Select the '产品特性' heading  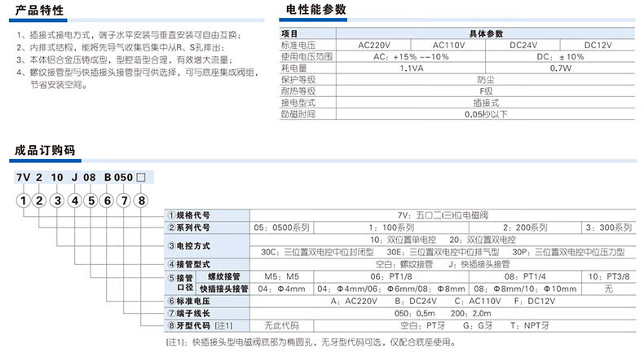pyautogui.click(x=39, y=10)
